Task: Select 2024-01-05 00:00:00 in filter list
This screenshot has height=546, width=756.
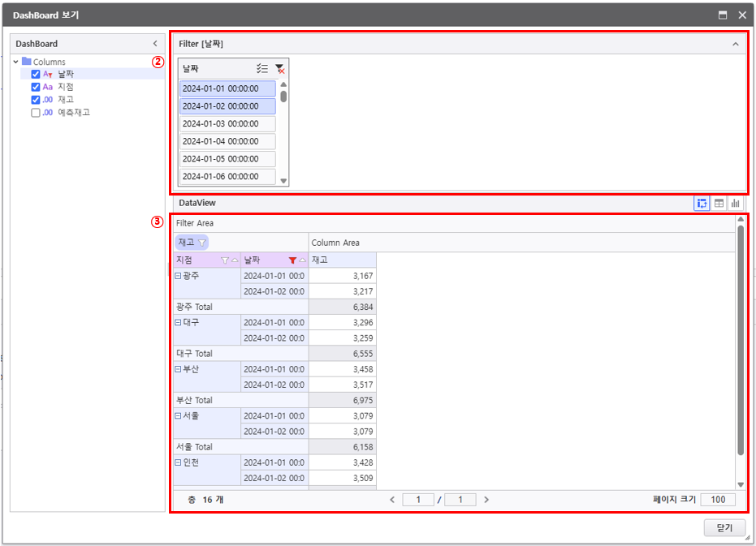Action: [227, 159]
